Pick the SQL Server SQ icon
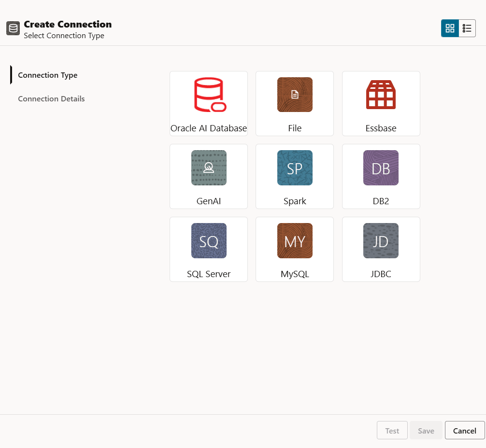486x448 pixels. click(209, 240)
